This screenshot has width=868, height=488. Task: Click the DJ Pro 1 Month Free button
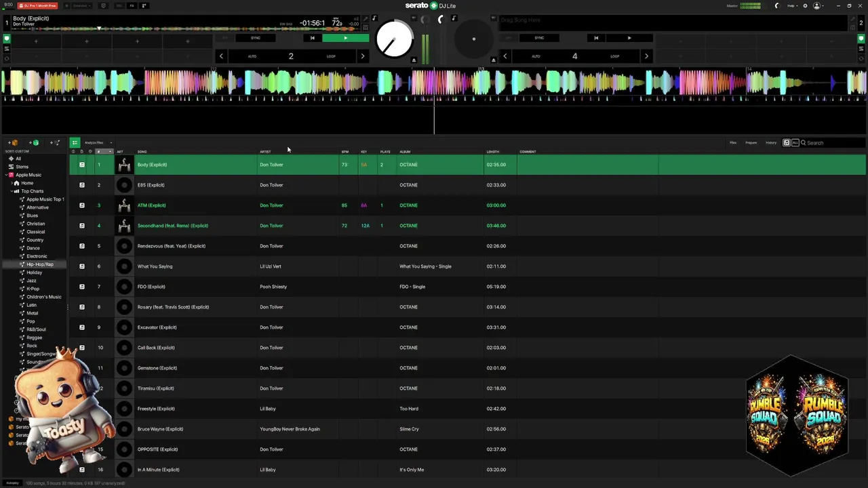point(37,5)
